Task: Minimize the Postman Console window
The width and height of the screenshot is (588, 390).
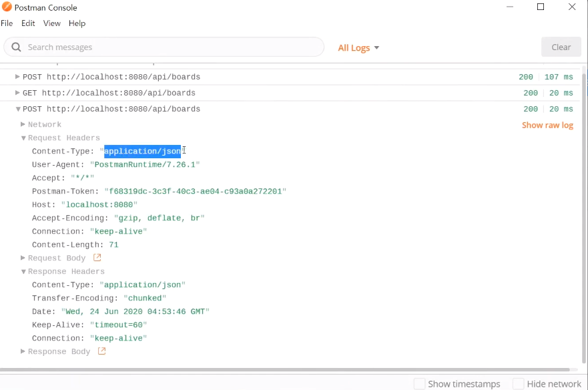Action: click(x=510, y=7)
